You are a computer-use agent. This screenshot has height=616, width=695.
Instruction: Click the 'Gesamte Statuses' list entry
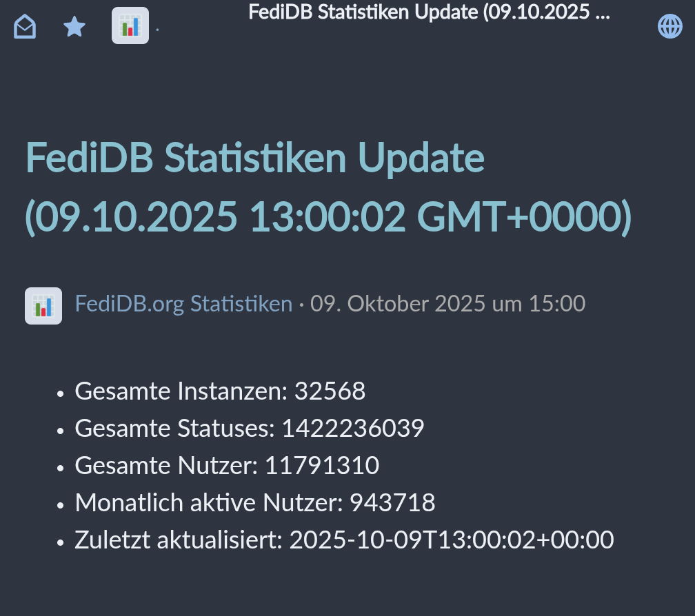[249, 429]
